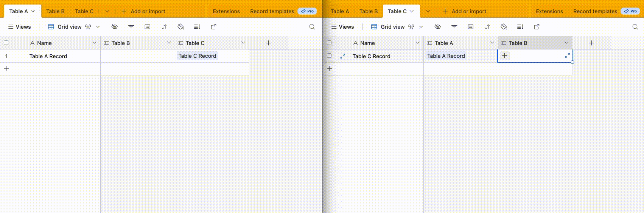
Task: Open Table B field dropdown in right pane
Action: coord(566,43)
